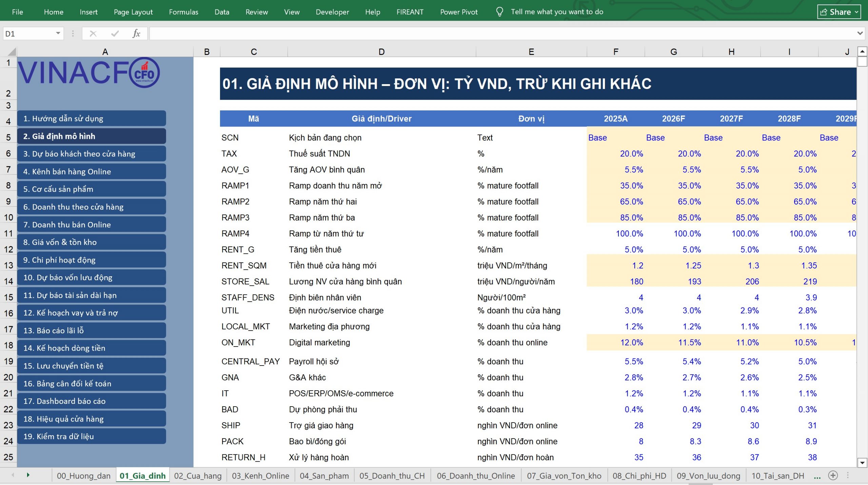Screen dimensions: 868x485
Task: Open 19. Kiểm tra dữ liệu button
Action: click(x=92, y=436)
